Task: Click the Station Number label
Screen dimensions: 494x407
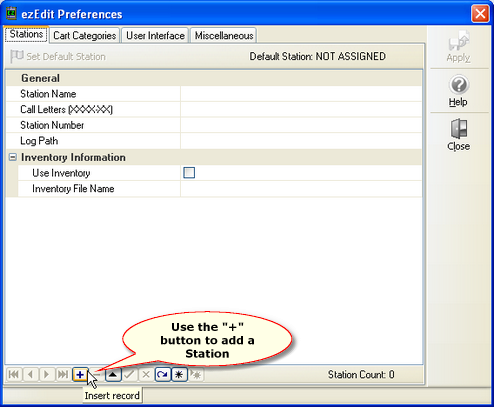Action: point(52,125)
